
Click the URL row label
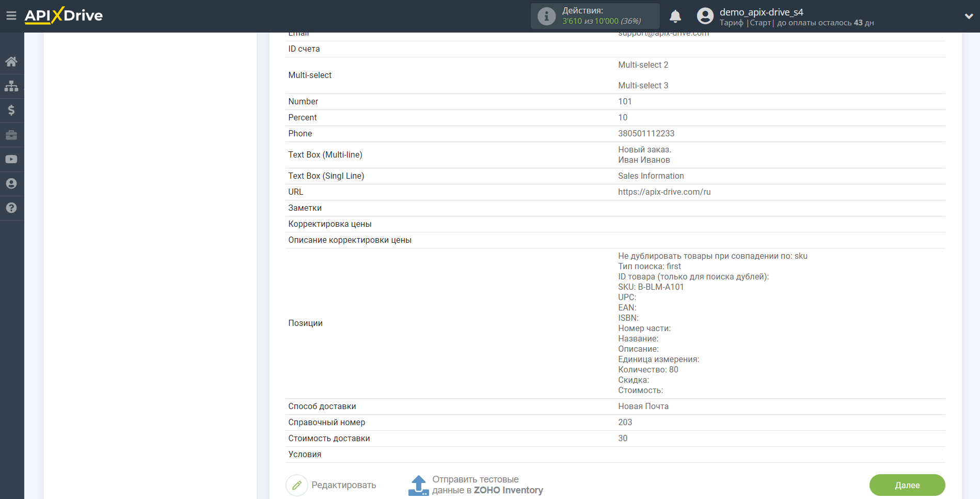pos(295,192)
